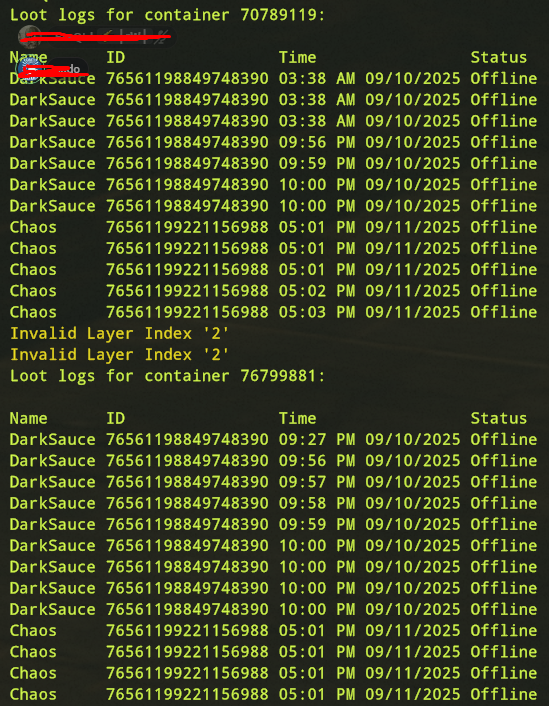Click the ID column header in first table
549x706 pixels.
coord(115,58)
